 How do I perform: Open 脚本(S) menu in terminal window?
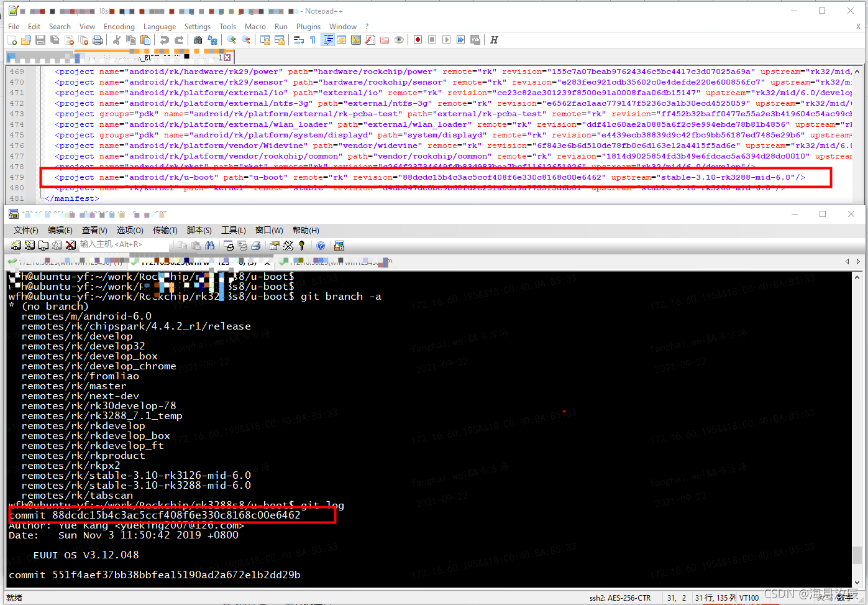click(199, 230)
